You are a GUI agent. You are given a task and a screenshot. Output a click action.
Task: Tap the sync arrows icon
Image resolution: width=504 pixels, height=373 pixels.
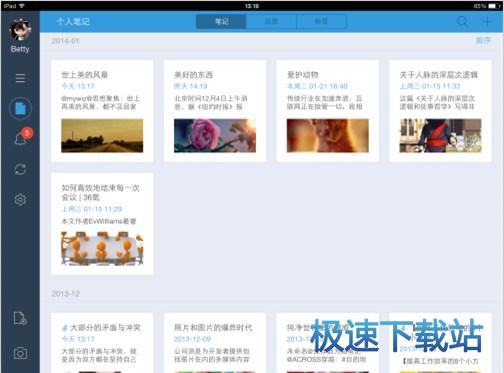(20, 169)
